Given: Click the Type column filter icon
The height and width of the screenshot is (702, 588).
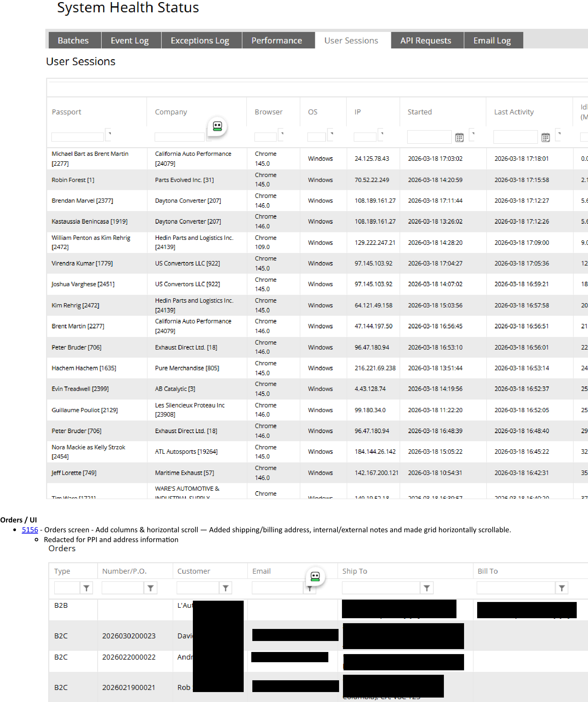Looking at the screenshot, I should (x=86, y=588).
